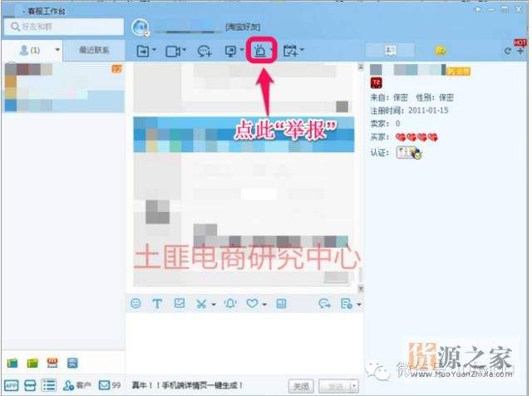
Task: Click the file transfer icon in chat toolbar
Action: pos(143,52)
